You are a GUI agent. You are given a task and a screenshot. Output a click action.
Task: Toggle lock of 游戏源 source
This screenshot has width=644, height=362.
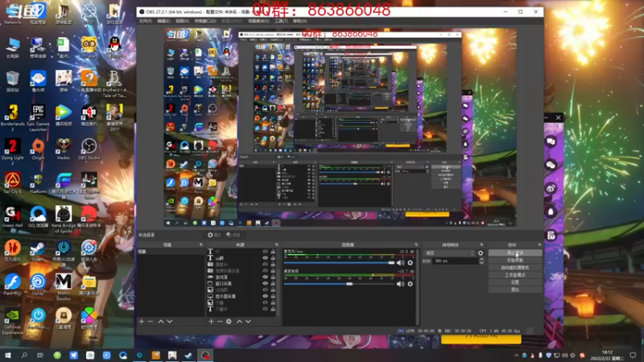pyautogui.click(x=273, y=277)
